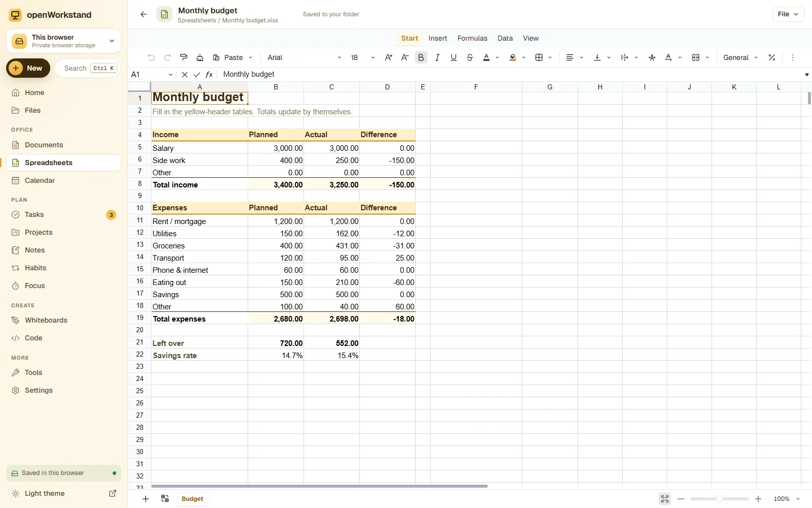Decrease font size with the A- icon
812x508 pixels.
coord(404,57)
